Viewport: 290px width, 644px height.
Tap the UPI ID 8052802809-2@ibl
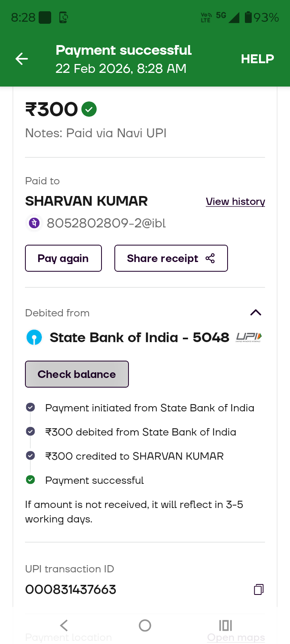tap(106, 223)
